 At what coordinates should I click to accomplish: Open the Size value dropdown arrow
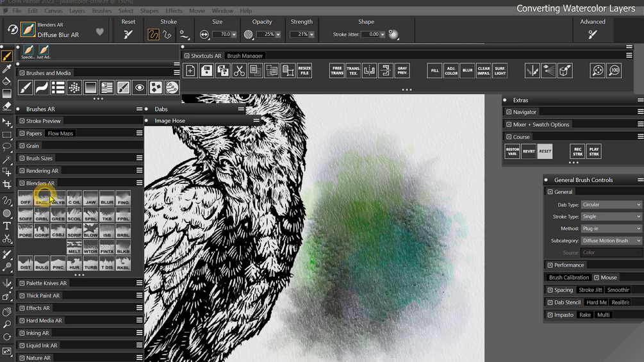234,35
